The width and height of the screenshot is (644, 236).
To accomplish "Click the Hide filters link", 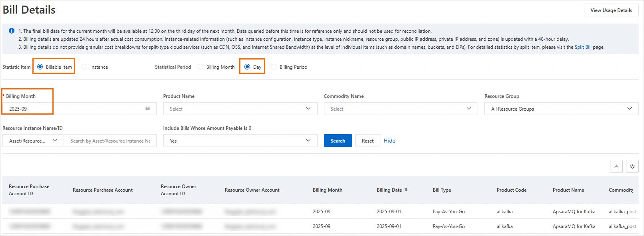I will [x=389, y=141].
